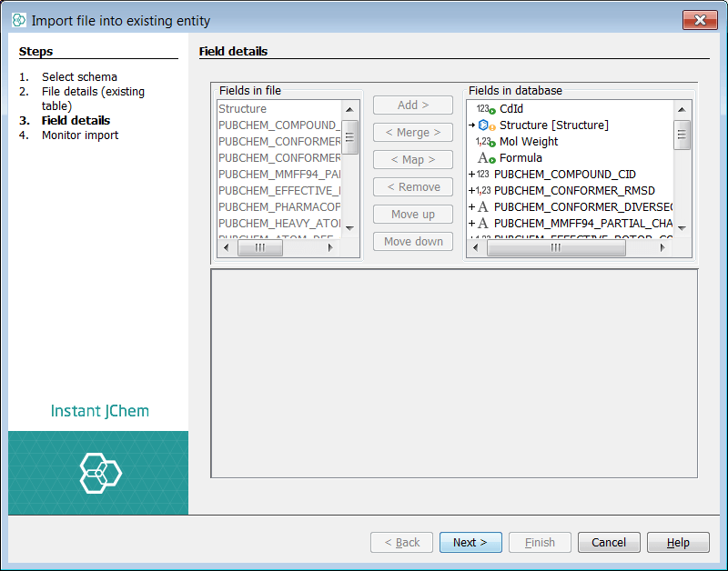Viewport: 728px width, 571px height.
Task: Click the PUBCHEM_CONFORMER_RMSD decimal type icon
Action: (x=482, y=191)
